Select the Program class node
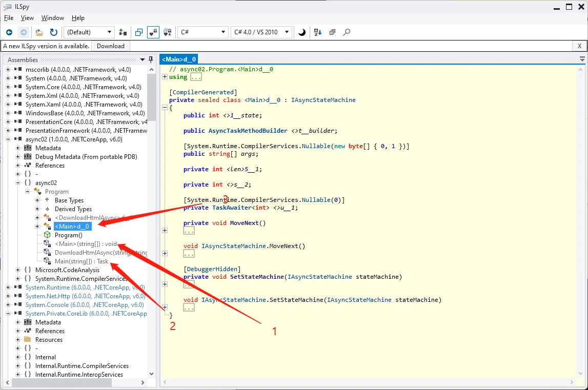 tap(56, 192)
